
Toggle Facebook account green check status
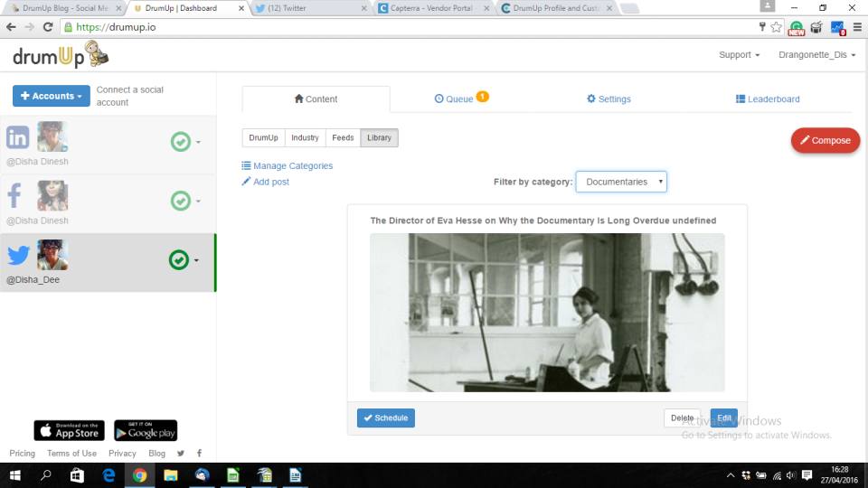click(x=181, y=201)
